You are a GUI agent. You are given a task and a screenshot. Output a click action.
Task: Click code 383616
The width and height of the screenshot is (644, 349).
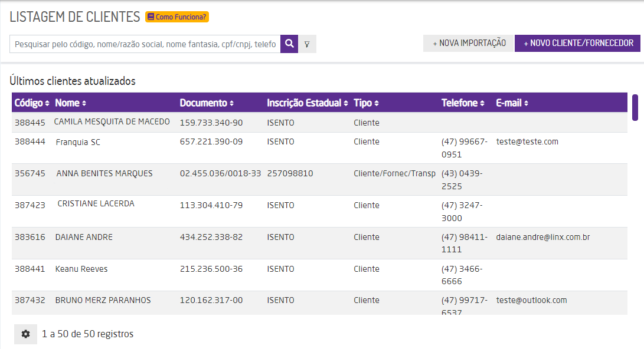point(30,237)
